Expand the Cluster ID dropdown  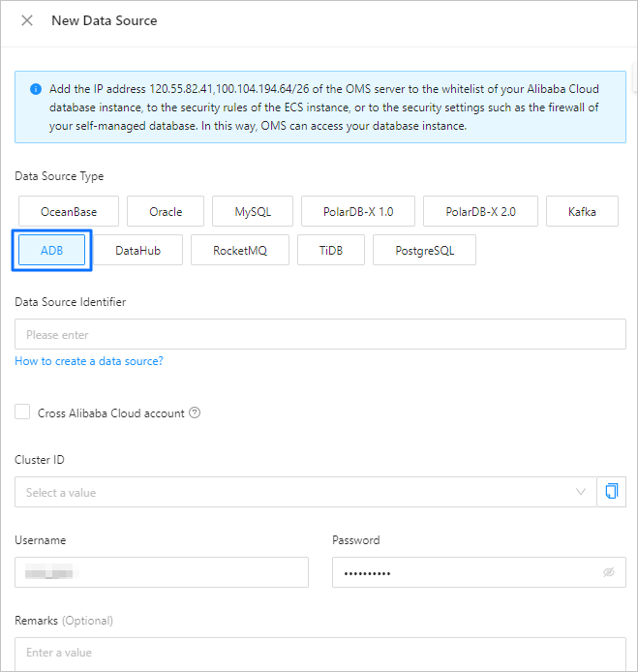[x=306, y=492]
